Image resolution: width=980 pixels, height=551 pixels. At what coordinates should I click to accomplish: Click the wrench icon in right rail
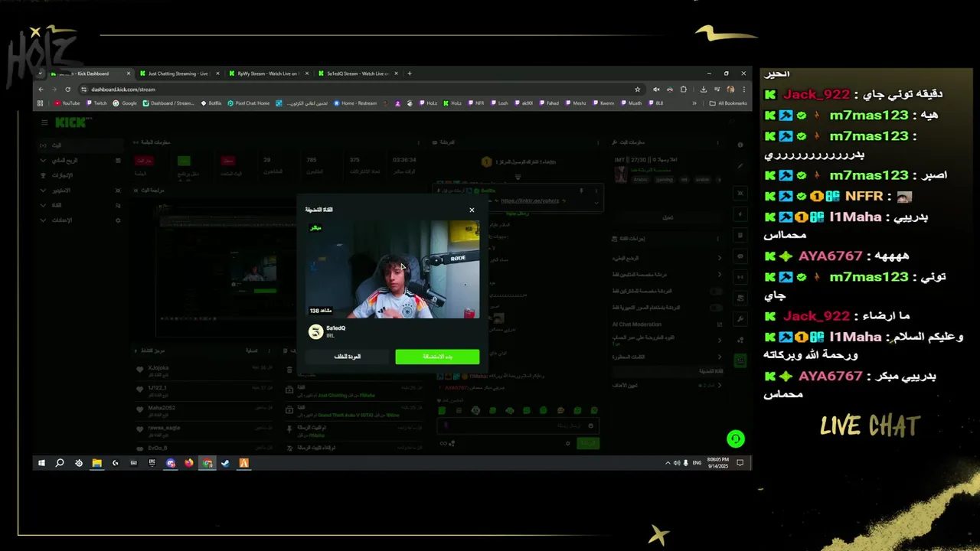tap(740, 318)
